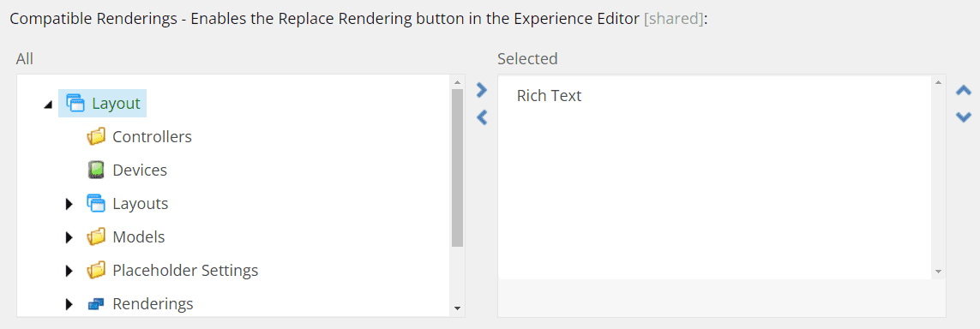Expand the Placeholder Settings node
This screenshot has height=329, width=980.
69,272
